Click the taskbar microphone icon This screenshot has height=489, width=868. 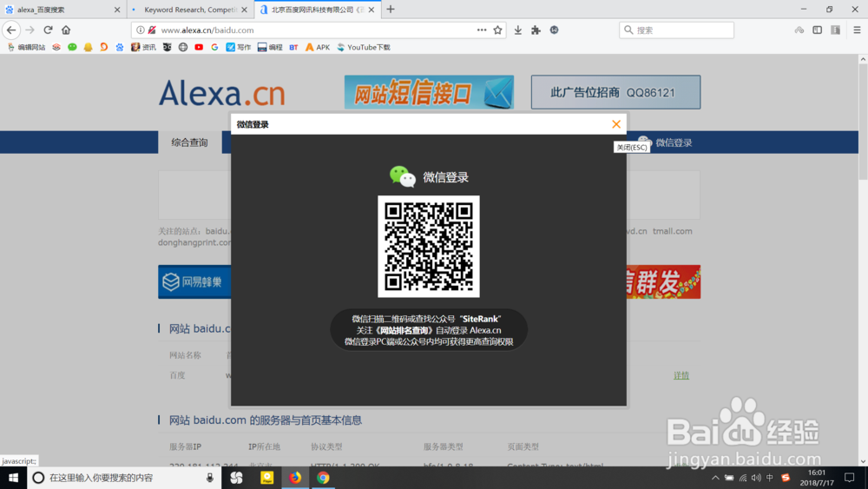210,478
